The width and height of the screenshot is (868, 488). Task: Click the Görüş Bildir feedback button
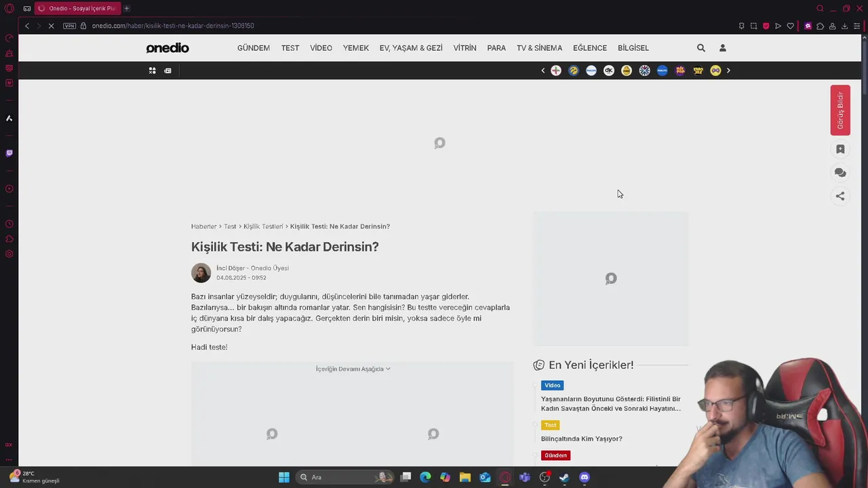840,110
